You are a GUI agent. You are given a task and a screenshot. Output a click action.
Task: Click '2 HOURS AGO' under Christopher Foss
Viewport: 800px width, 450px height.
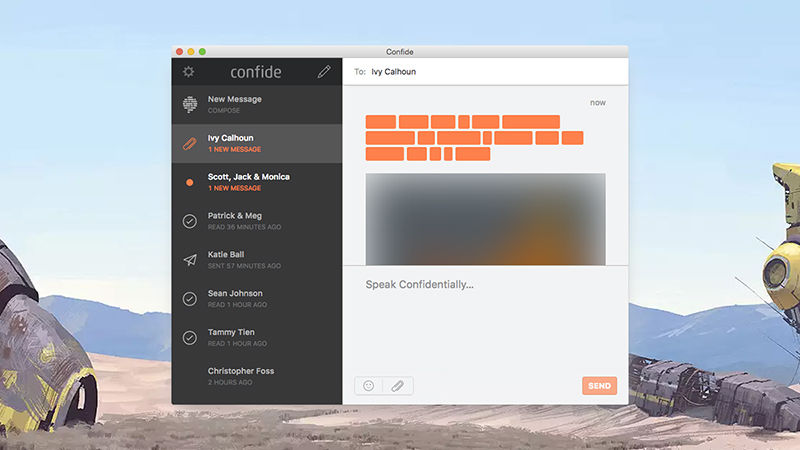[x=230, y=382]
